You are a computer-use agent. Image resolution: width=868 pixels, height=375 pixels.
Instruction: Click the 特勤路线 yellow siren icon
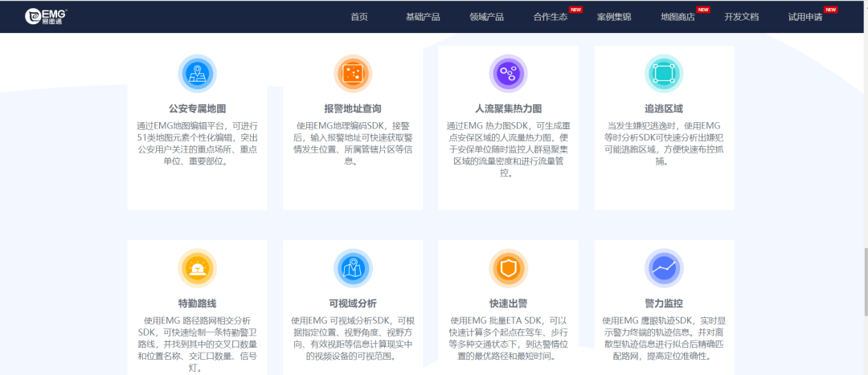click(x=197, y=268)
